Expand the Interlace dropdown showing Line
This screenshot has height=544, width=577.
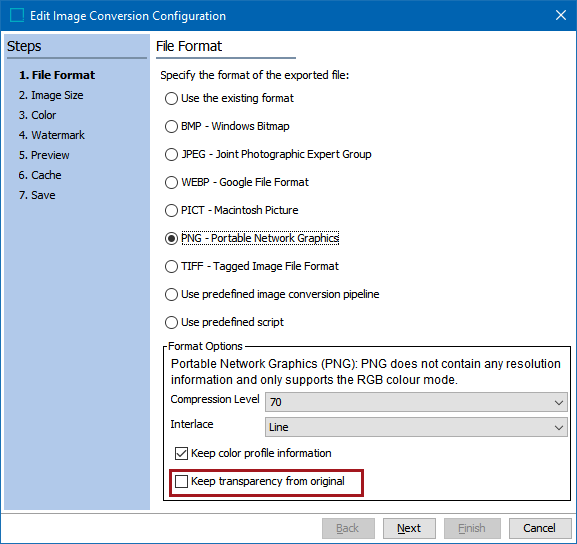[416, 427]
